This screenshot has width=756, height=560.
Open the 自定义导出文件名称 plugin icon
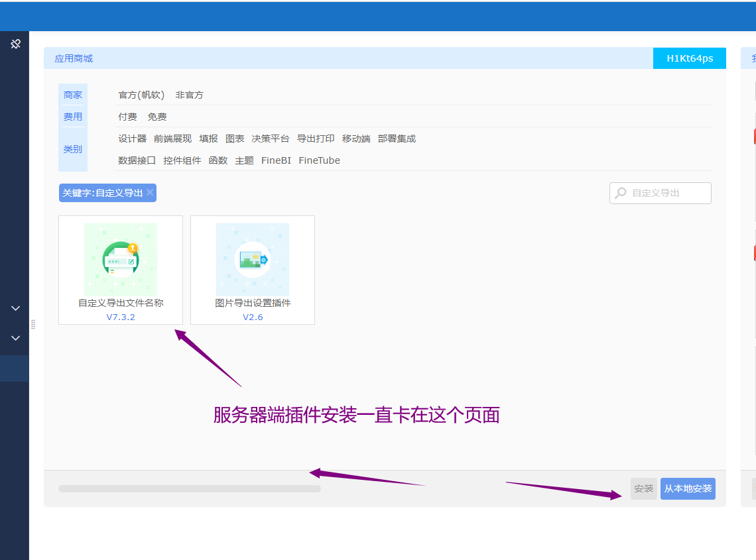[121, 259]
